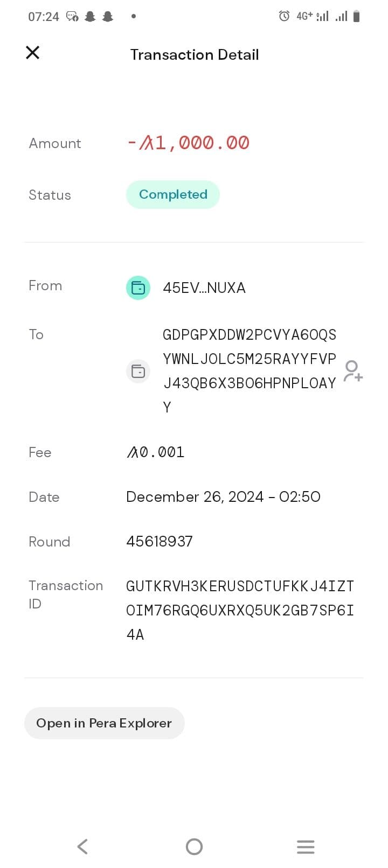Tap the Snapchat notification icon
This screenshot has width=388, height=868.
(x=90, y=16)
